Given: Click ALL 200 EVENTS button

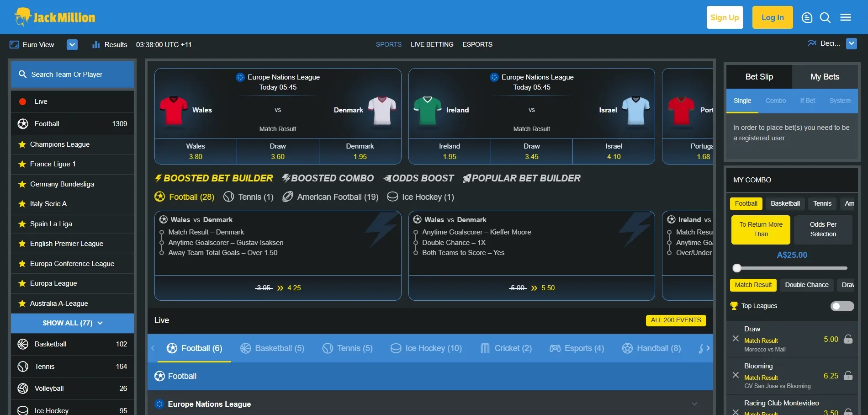Looking at the screenshot, I should click(x=676, y=320).
